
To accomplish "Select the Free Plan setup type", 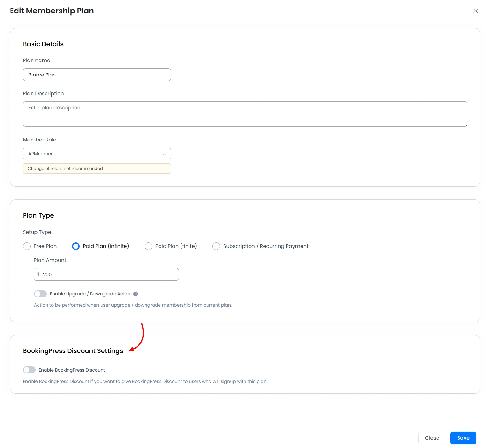I will tap(27, 246).
